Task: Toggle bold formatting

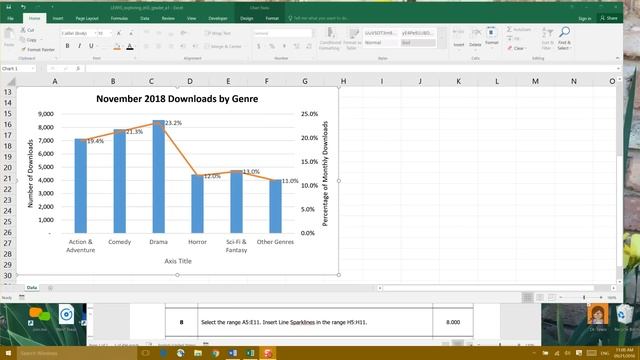Action: click(x=67, y=46)
